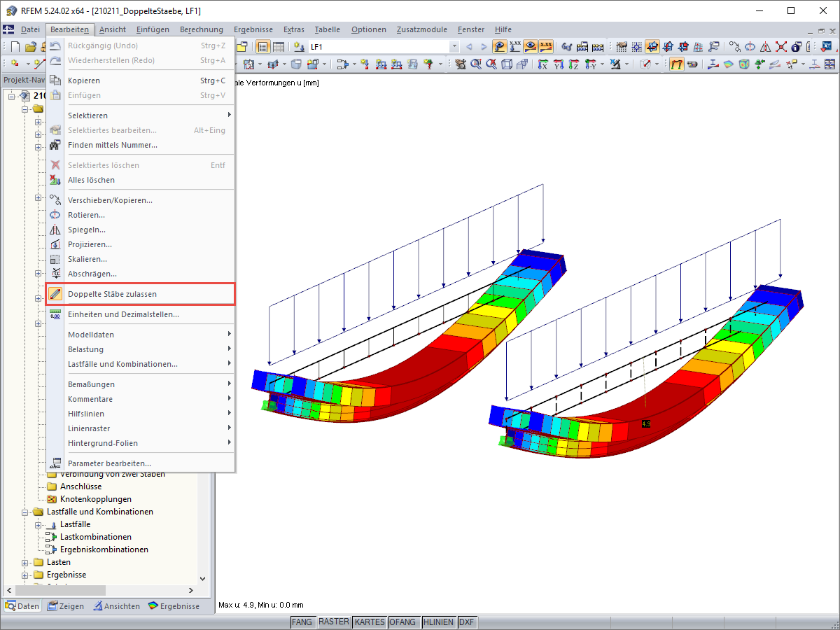Toggle RASTER grid in the status bar
The image size is (840, 630).
point(333,622)
